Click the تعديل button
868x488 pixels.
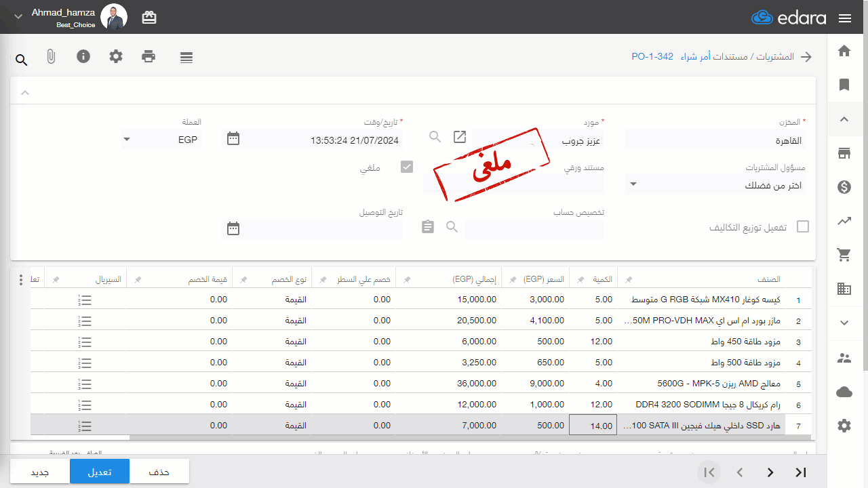tap(100, 471)
